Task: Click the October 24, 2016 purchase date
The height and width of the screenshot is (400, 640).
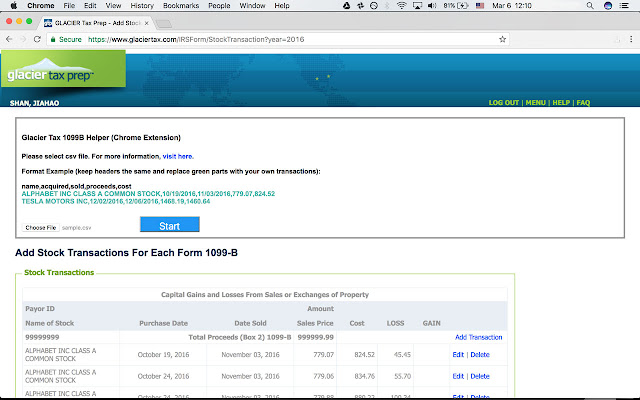Action: [163, 376]
